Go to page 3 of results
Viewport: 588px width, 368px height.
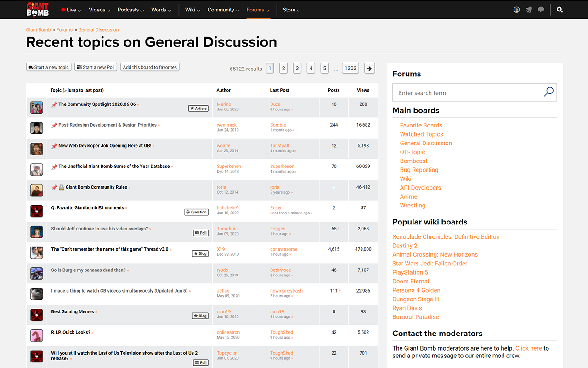297,68
